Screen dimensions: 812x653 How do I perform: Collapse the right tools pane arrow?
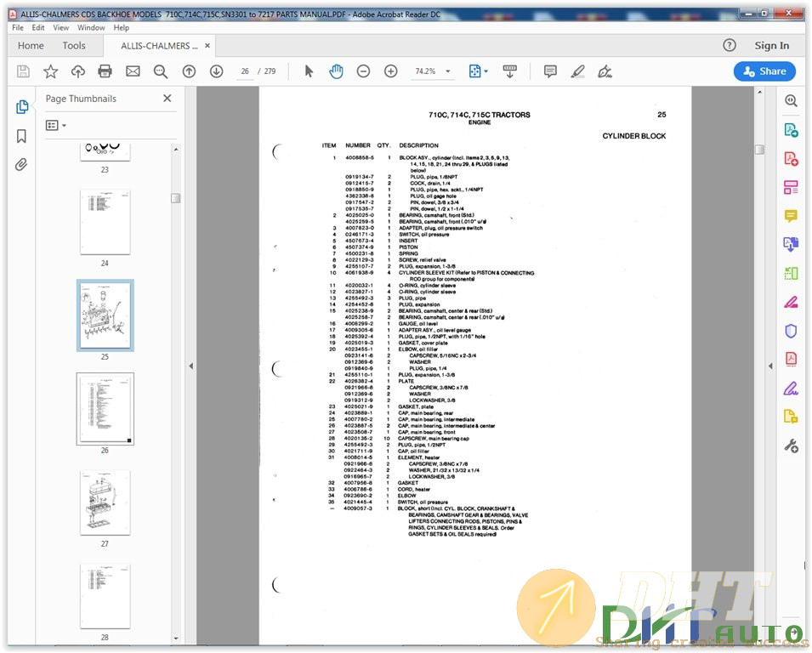[x=770, y=366]
